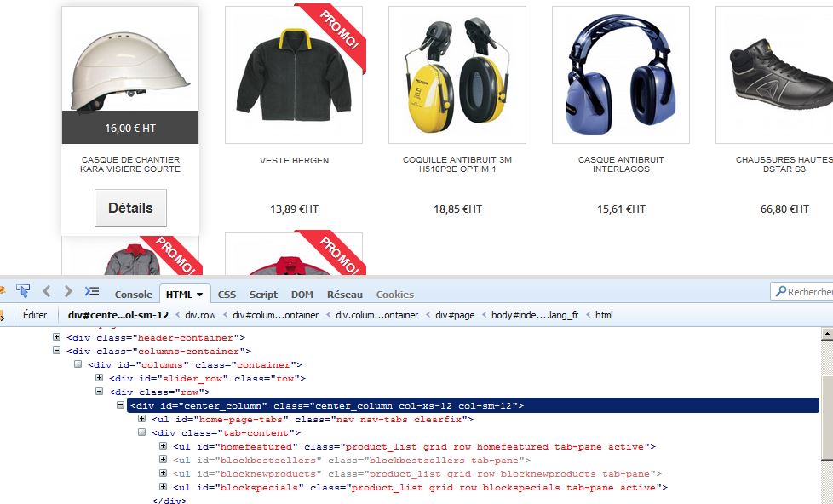
Task: Expand the header-container div node
Action: [x=57, y=336]
